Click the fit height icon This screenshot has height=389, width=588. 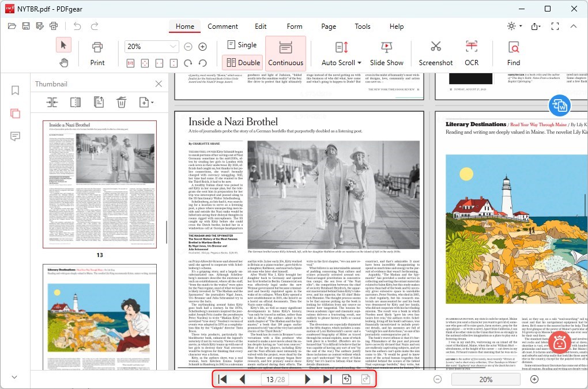pyautogui.click(x=174, y=63)
